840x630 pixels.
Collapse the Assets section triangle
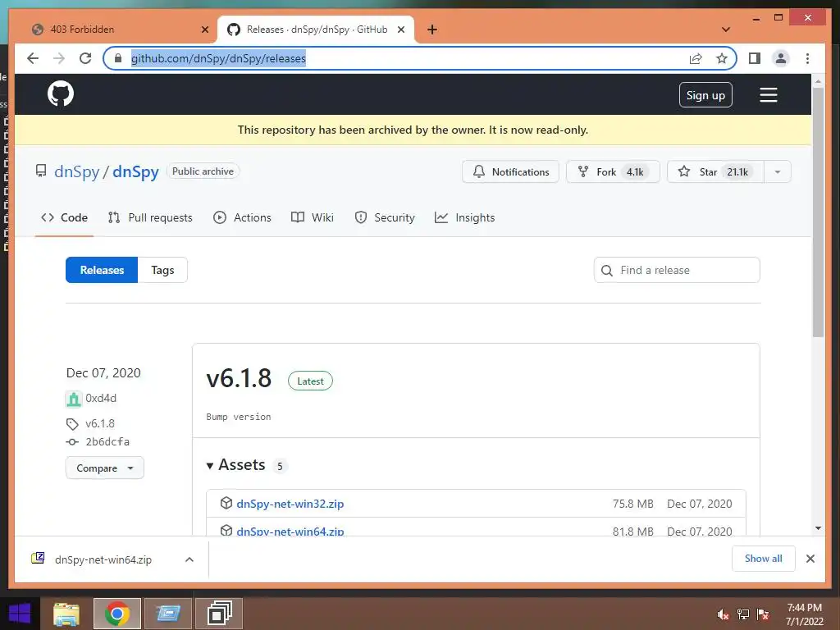click(210, 466)
